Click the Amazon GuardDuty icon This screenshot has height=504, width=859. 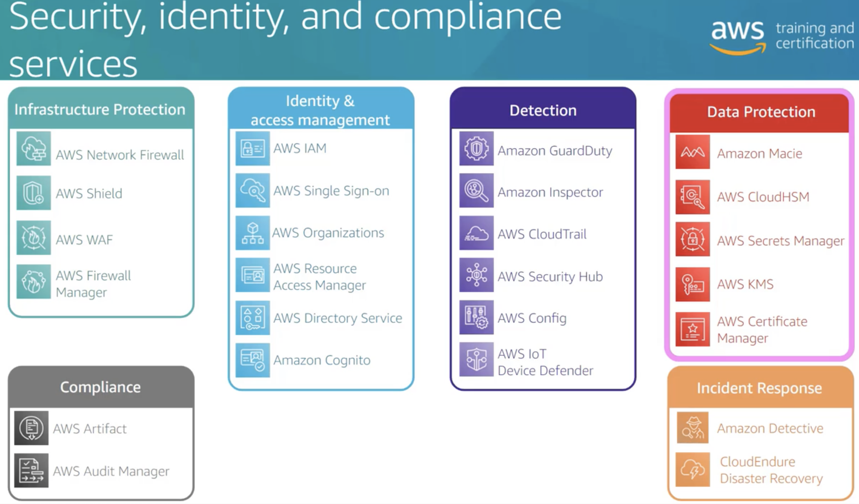pos(477,148)
